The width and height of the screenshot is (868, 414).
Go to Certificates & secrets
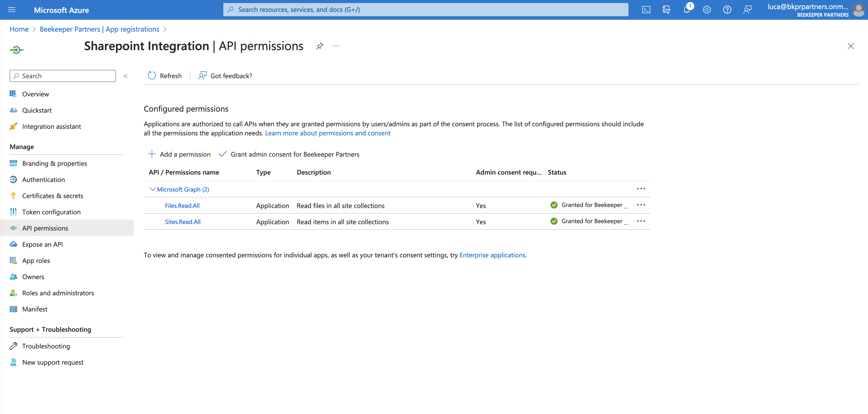[x=53, y=196]
